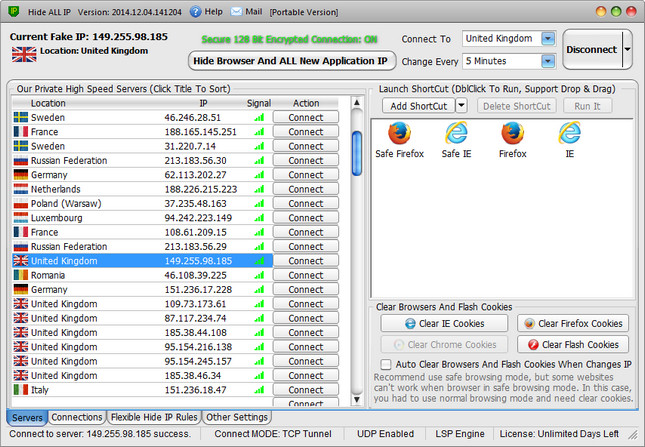Screen dimensions: 645x447
Task: Launch the Safe Firefox shortcut icon
Action: coord(399,134)
